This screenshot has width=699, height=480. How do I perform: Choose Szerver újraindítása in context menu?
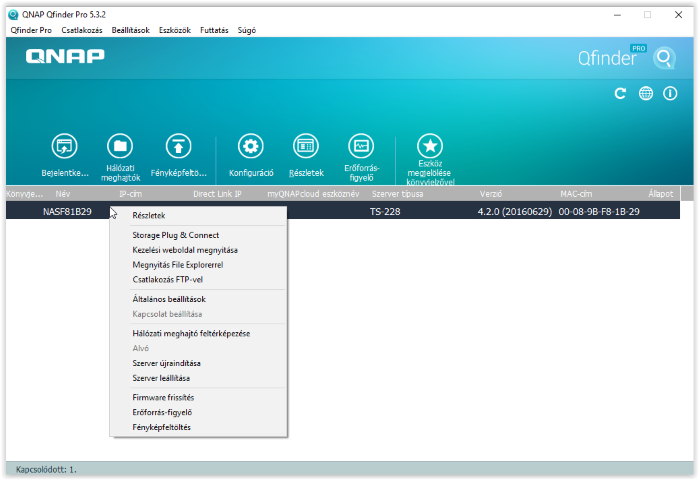pyautogui.click(x=166, y=363)
